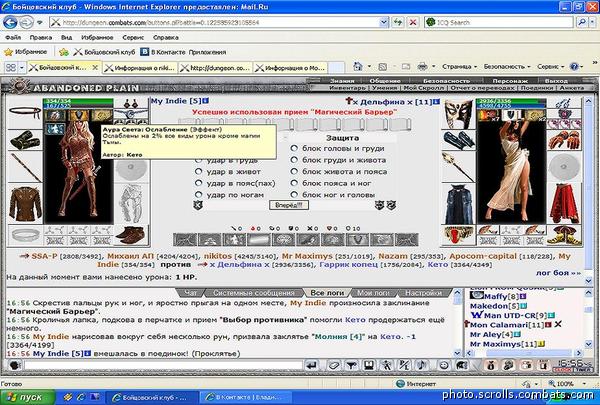Open the dropdown arrow next to Home icon
The width and height of the screenshot is (600, 405).
click(369, 67)
